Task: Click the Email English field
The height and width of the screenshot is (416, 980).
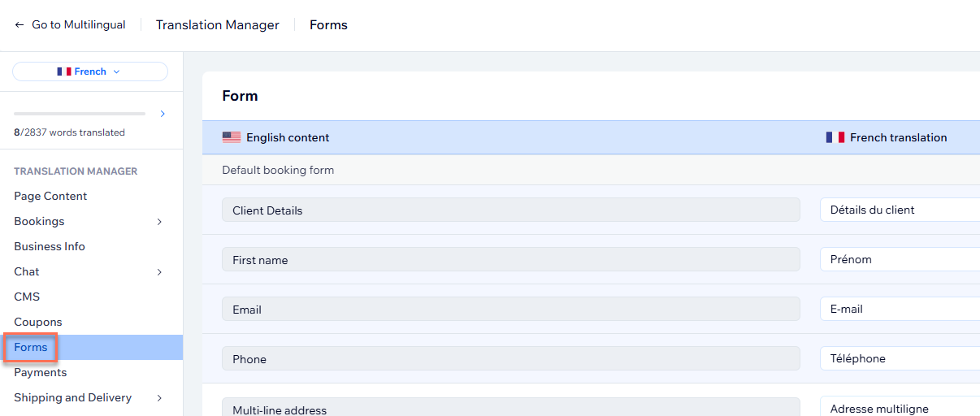Action: [x=511, y=309]
